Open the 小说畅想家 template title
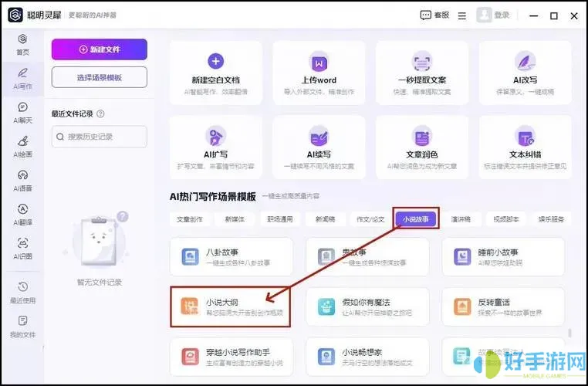 pos(362,352)
